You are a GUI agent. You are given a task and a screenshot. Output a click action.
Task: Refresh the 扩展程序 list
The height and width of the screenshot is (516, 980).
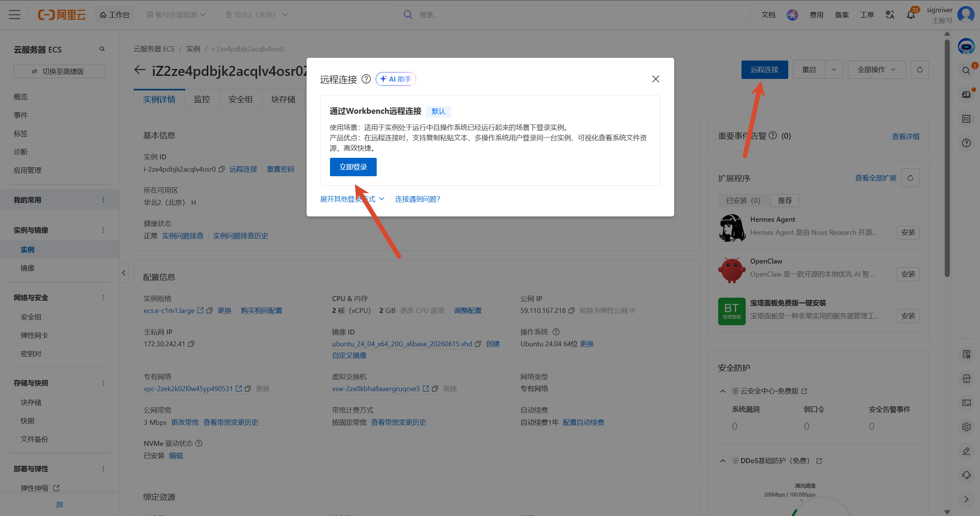click(x=910, y=178)
